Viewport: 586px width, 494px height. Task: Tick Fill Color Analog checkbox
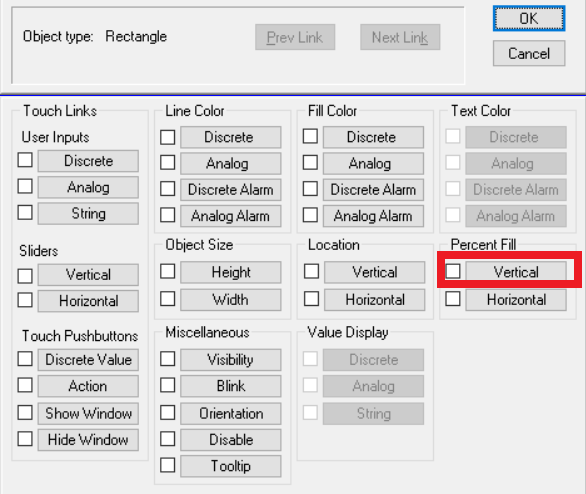click(310, 163)
